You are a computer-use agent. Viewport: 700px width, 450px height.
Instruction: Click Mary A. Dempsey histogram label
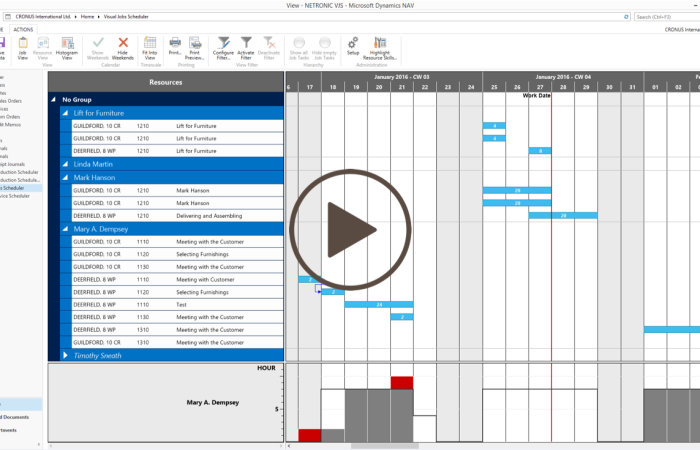coord(212,402)
